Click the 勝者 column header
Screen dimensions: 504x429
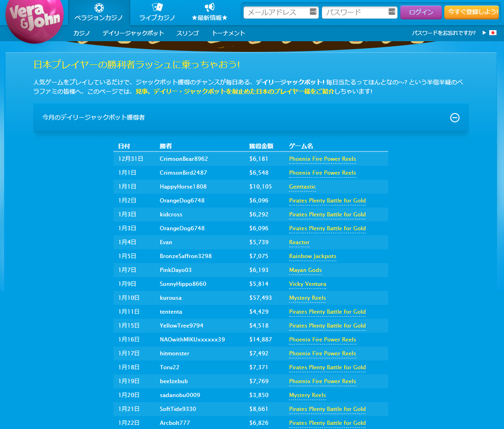click(x=166, y=146)
